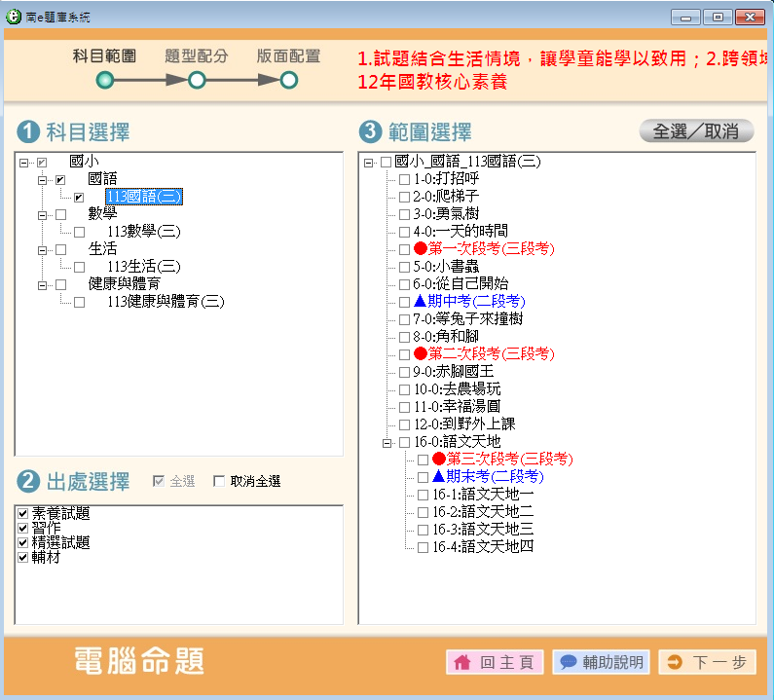Click the speech bubble icon on 輔助說明

(x=569, y=661)
